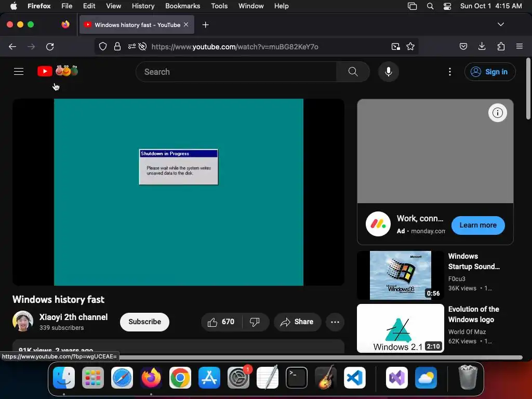Close the Windows history fast tab
Image resolution: width=532 pixels, height=399 pixels.
[x=186, y=24]
